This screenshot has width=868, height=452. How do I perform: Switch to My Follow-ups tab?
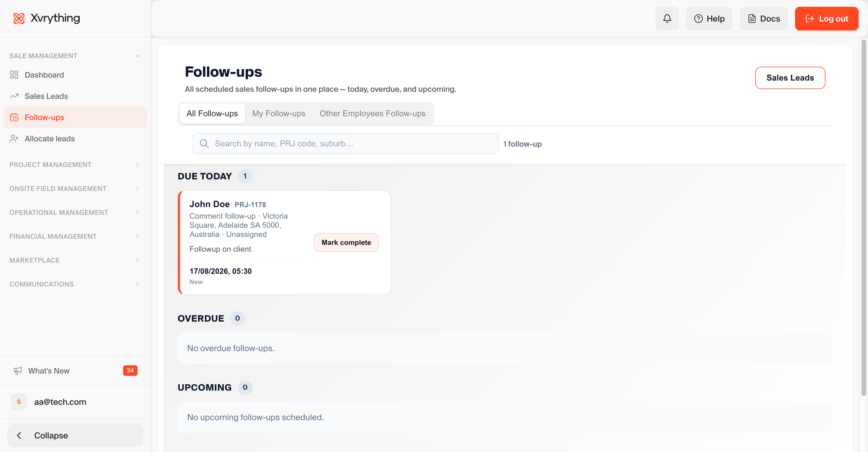pos(279,114)
